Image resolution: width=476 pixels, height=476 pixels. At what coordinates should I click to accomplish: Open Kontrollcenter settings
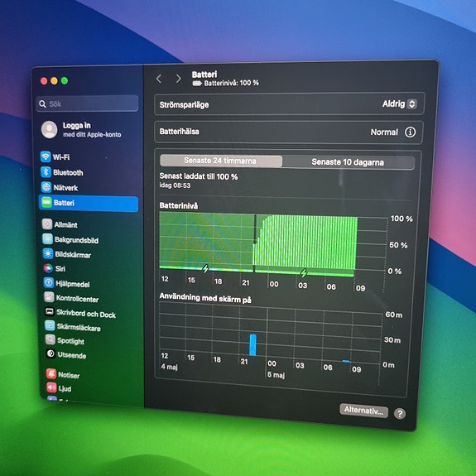71,298
